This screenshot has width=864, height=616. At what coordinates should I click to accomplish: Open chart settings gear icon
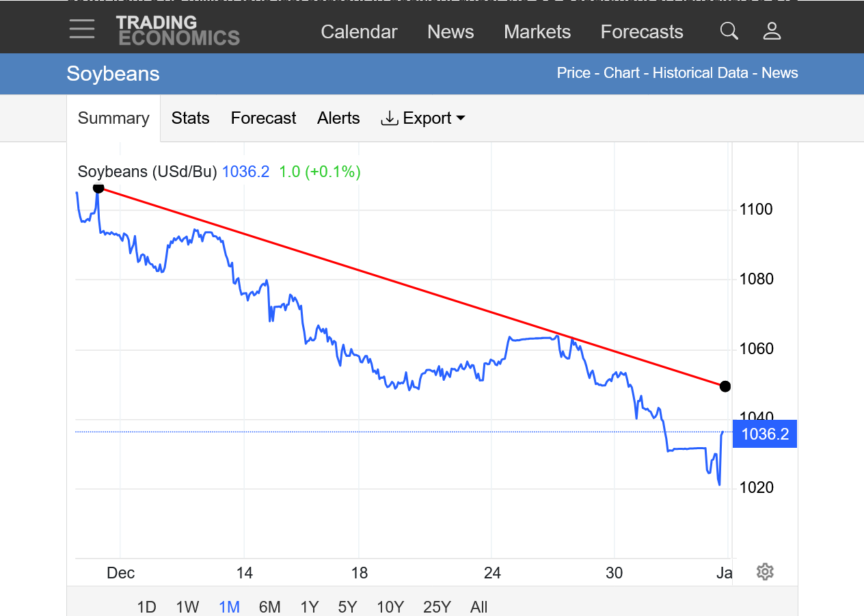point(765,572)
